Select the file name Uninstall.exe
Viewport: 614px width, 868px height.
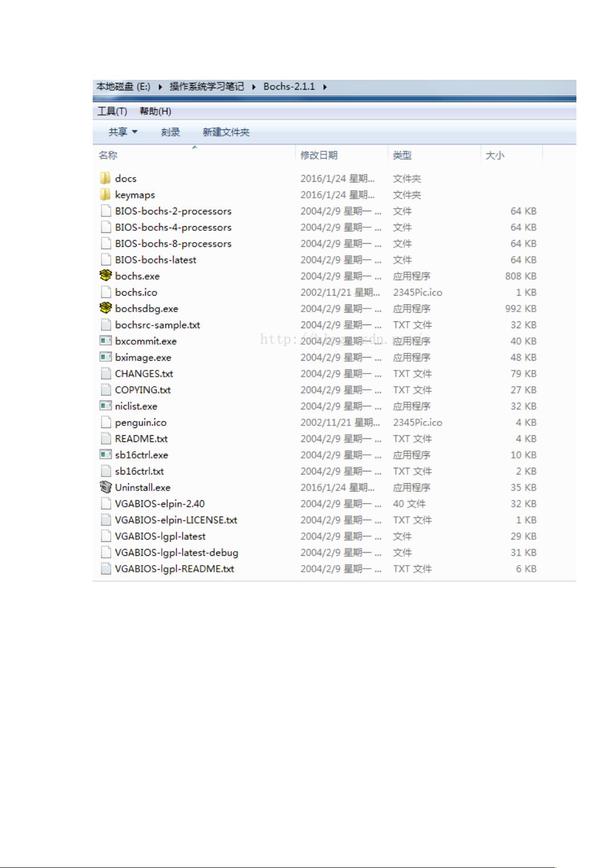click(143, 487)
